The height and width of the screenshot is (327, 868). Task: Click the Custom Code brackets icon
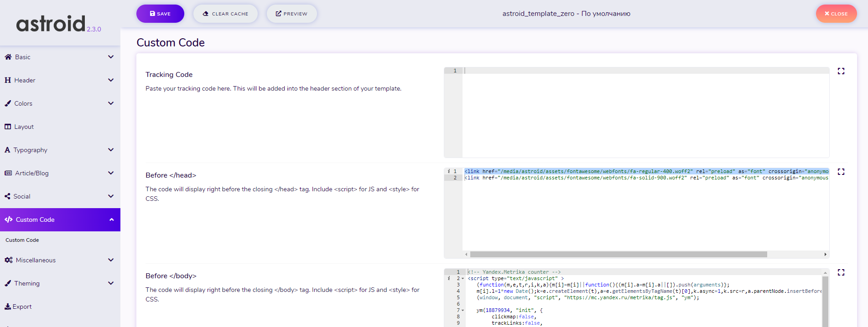pos(9,220)
